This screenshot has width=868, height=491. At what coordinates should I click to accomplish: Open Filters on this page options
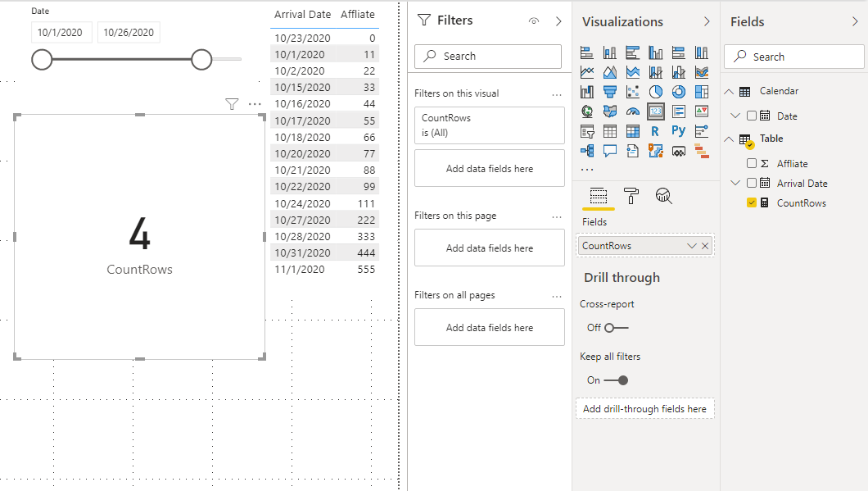(557, 216)
